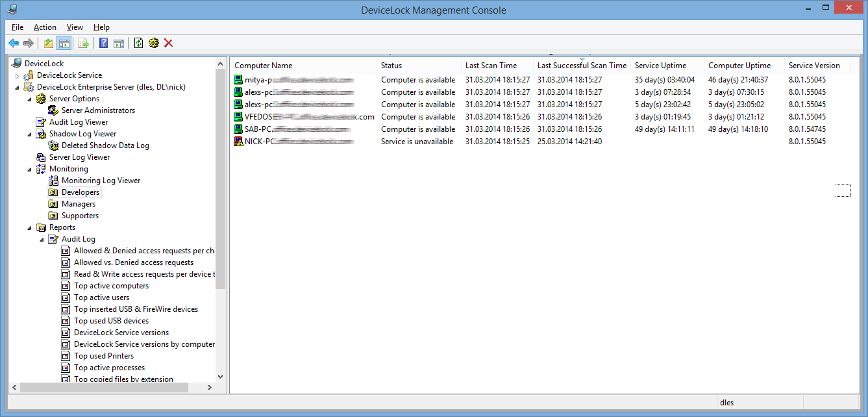
Task: Open the Help menu
Action: click(x=101, y=27)
